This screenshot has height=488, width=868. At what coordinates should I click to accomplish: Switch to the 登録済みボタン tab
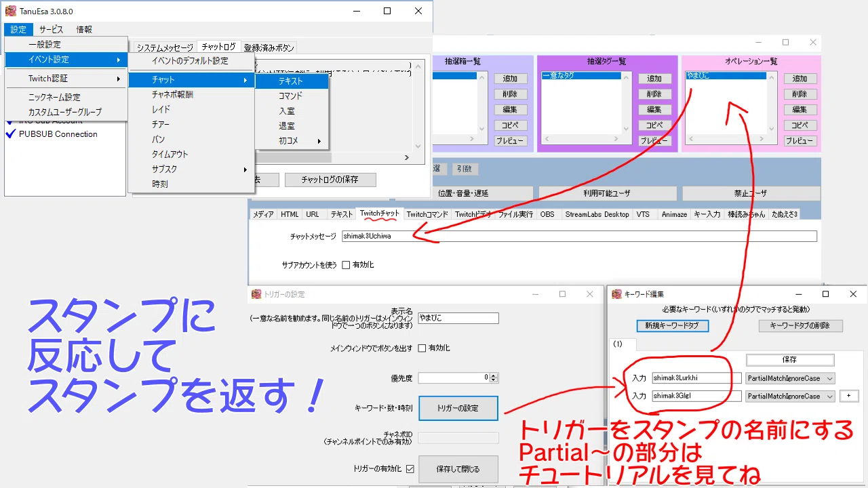pyautogui.click(x=269, y=47)
